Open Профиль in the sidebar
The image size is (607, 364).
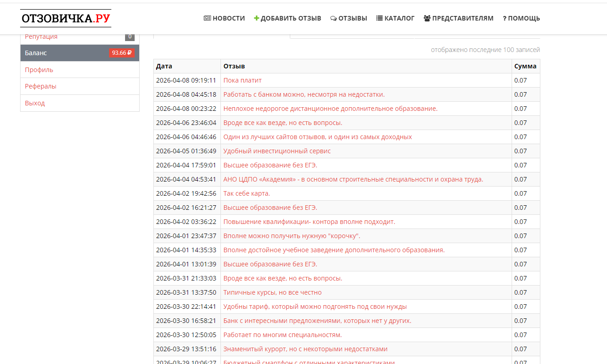tap(80, 70)
